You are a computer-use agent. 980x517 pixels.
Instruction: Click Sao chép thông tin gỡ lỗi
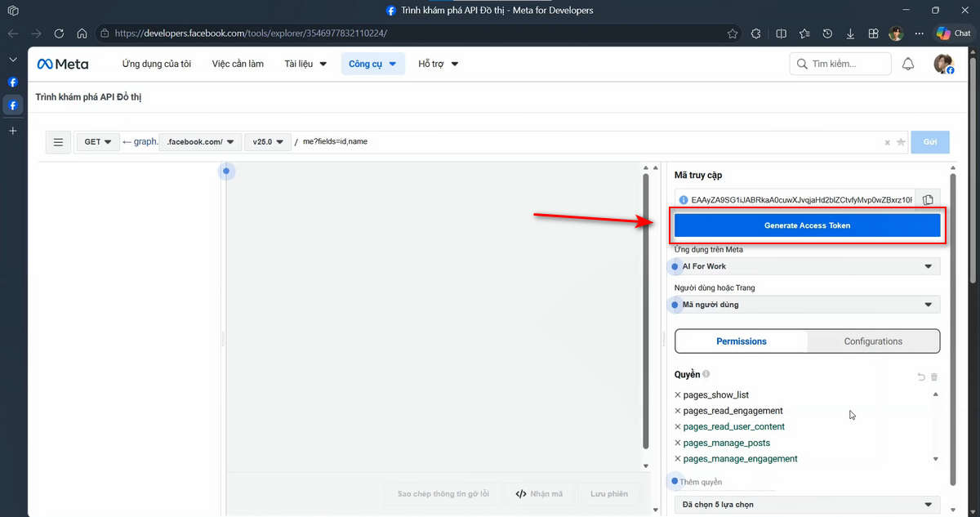pos(443,494)
